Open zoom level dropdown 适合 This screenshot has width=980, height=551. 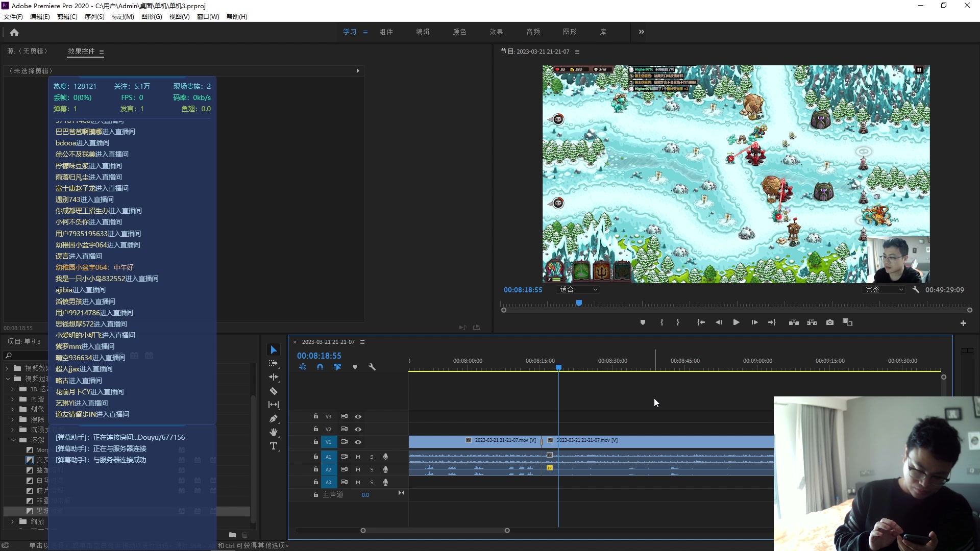click(x=578, y=289)
